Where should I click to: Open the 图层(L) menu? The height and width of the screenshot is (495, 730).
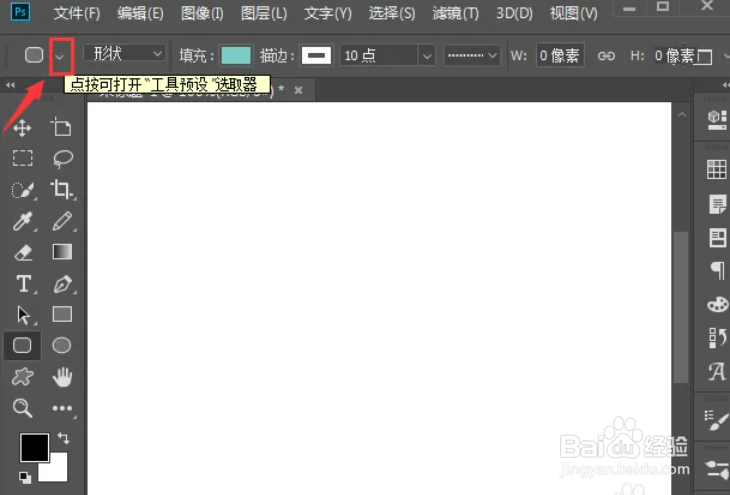click(x=264, y=14)
